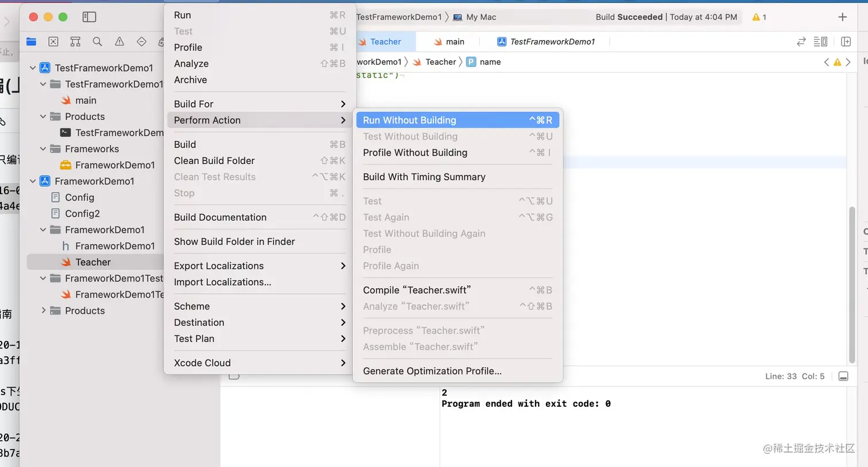Select Compile "Teacher.swift"
Viewport: 868px width, 467px height.
[x=458, y=290]
